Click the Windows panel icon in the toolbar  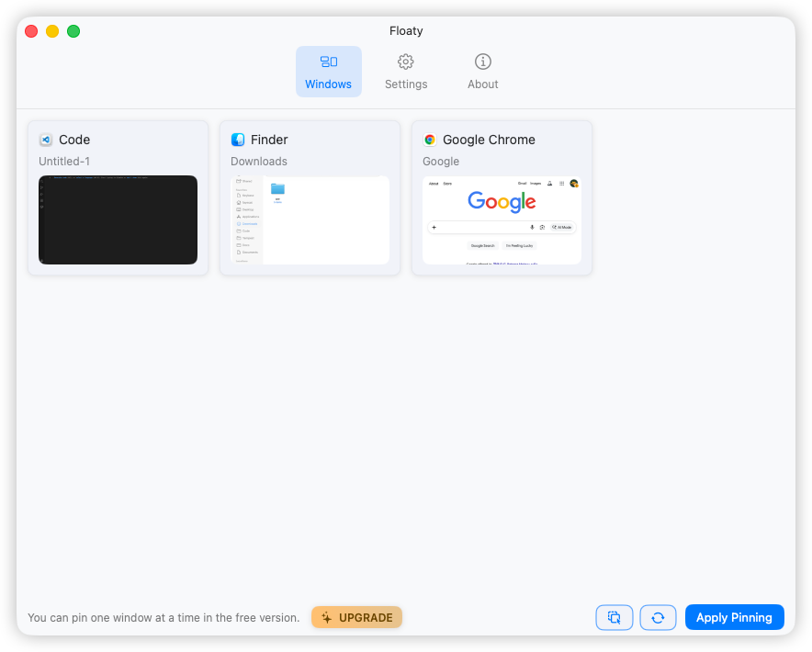(328, 61)
